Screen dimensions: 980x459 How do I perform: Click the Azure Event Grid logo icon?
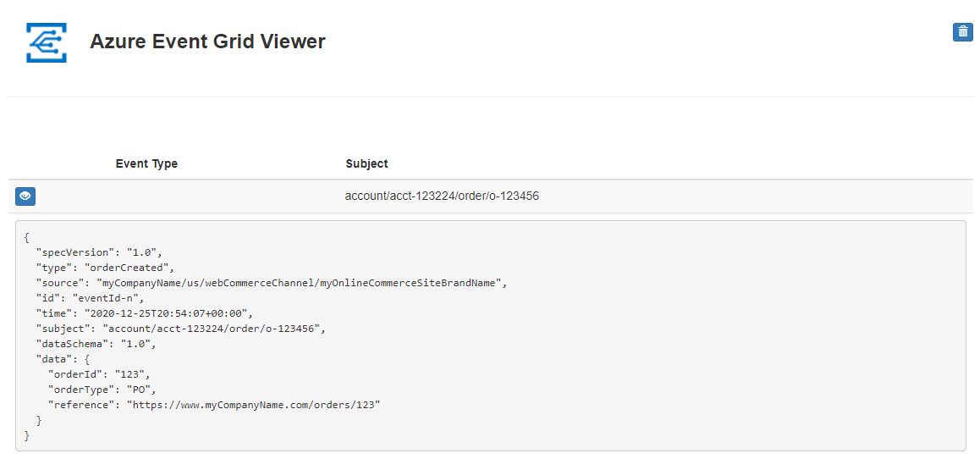[47, 42]
